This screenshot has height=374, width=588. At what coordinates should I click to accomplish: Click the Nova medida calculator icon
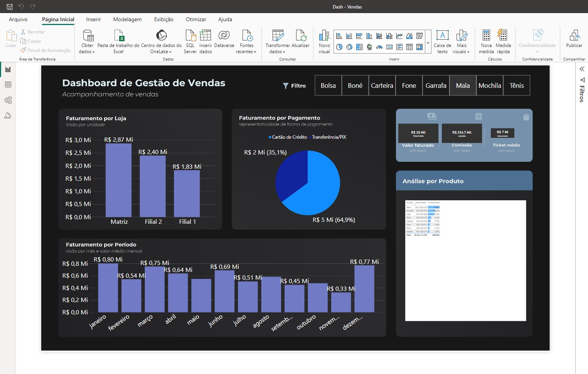pyautogui.click(x=486, y=36)
